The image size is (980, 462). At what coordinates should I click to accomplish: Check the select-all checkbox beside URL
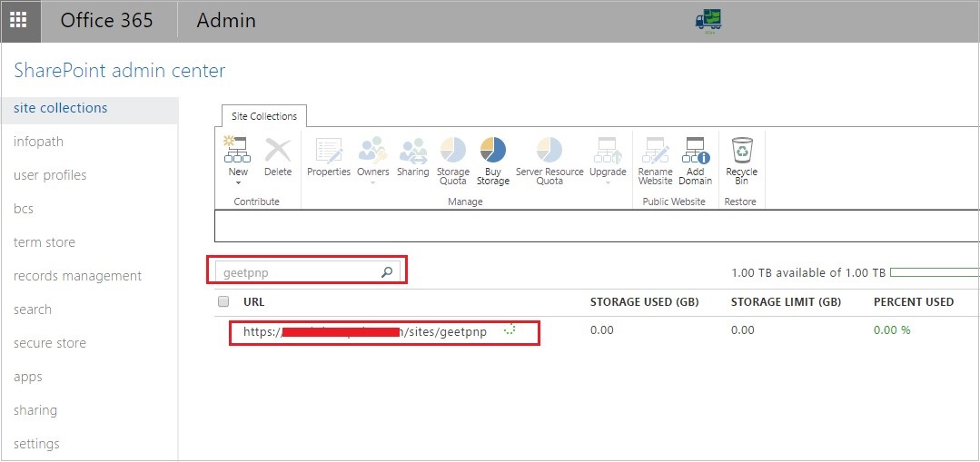[223, 301]
